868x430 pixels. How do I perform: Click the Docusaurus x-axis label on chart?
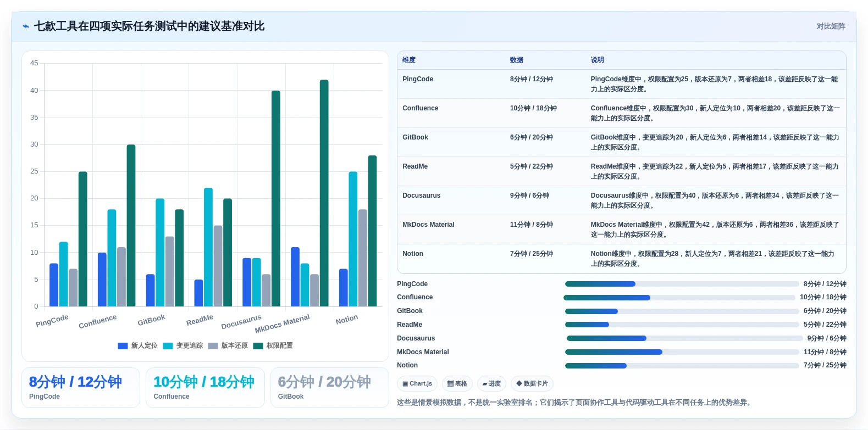[x=241, y=322]
